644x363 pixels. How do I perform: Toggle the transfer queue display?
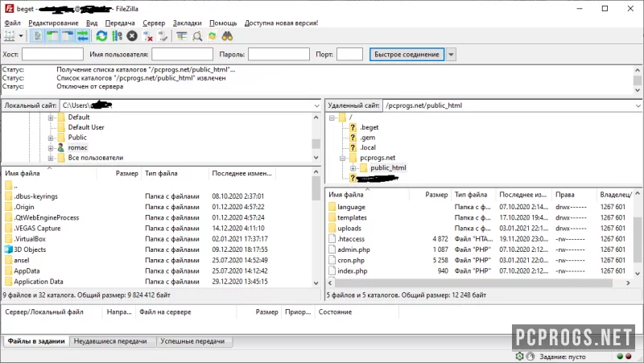83,36
